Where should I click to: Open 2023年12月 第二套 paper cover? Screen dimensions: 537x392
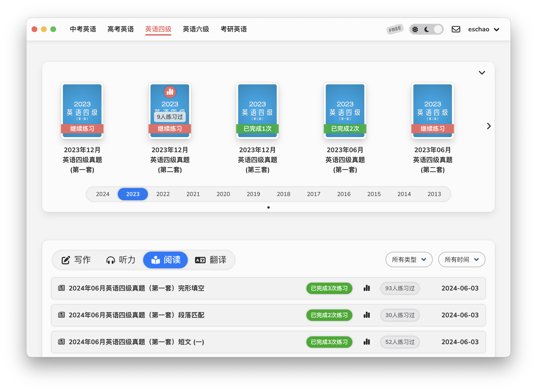[170, 110]
